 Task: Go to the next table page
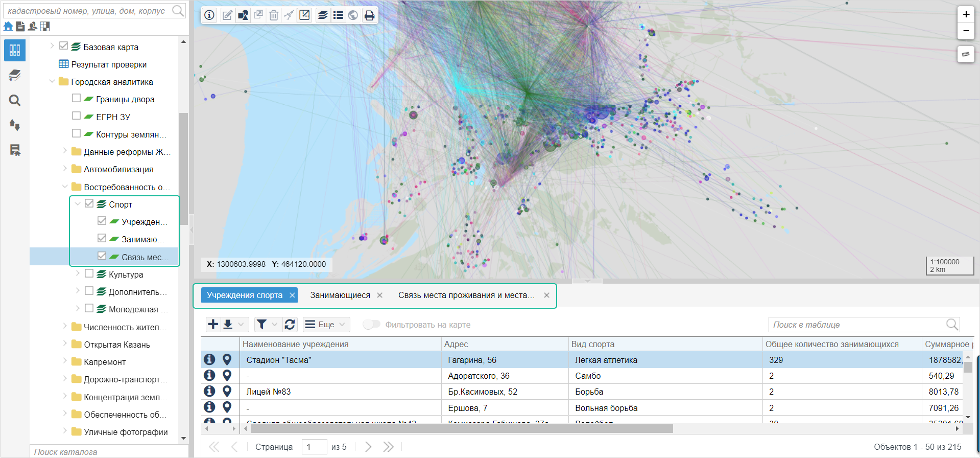coord(368,446)
